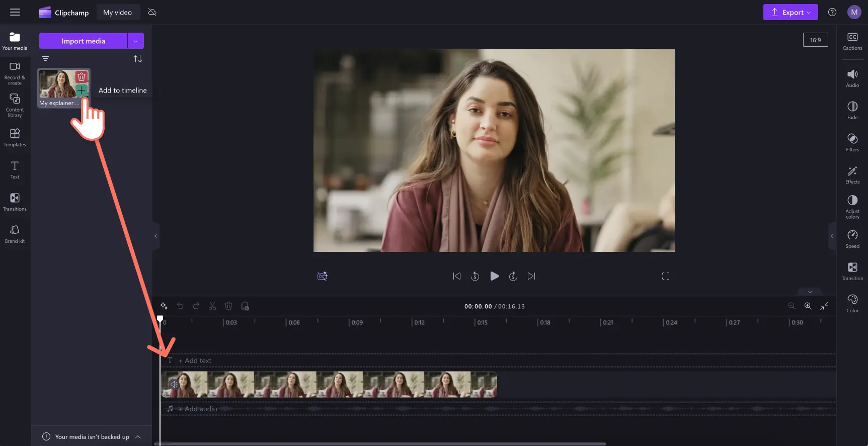Switch to the Templates tab
The height and width of the screenshot is (446, 868).
(x=15, y=137)
